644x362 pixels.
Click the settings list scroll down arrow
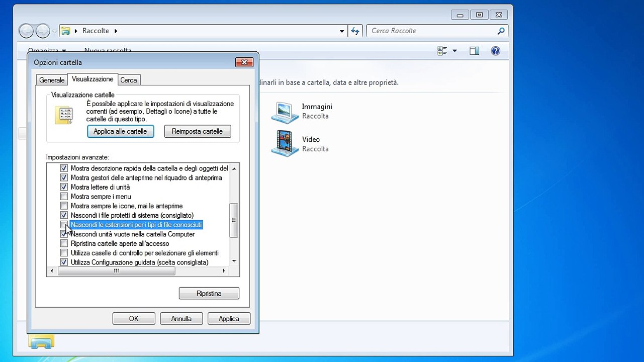[x=234, y=261]
